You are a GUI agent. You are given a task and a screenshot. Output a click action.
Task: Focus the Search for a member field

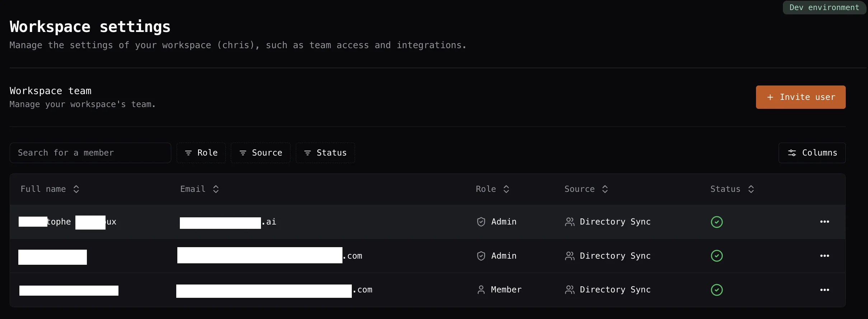[x=90, y=153]
